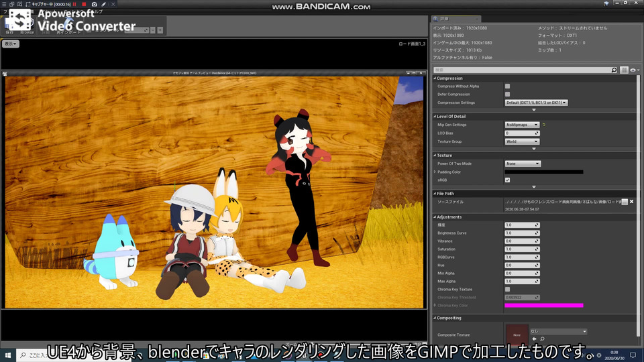This screenshot has height=362, width=644.
Task: Open the eye view options menu
Action: (x=634, y=70)
